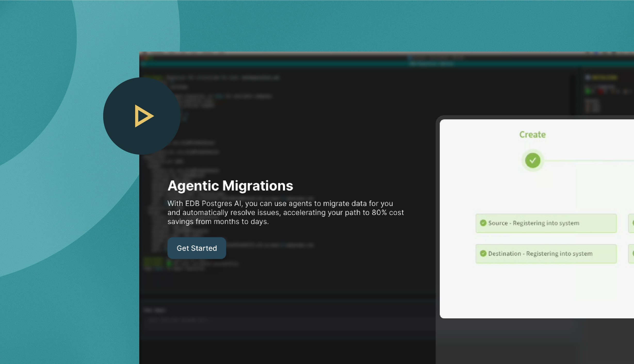
Task: Click the cut-off green box right of Source
Action: point(631,223)
